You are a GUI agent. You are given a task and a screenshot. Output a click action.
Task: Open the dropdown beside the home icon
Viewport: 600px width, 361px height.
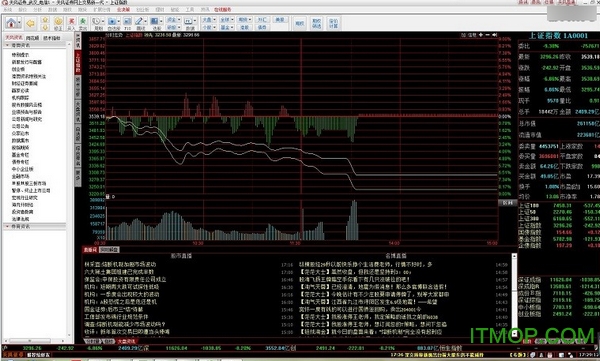pos(20,23)
